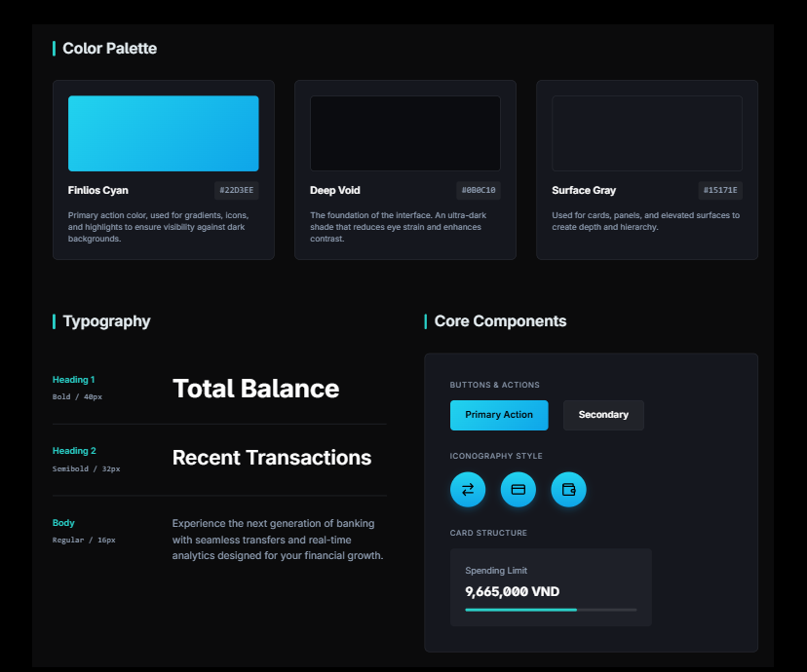Click the 9,665,000 VND amount

(512, 591)
